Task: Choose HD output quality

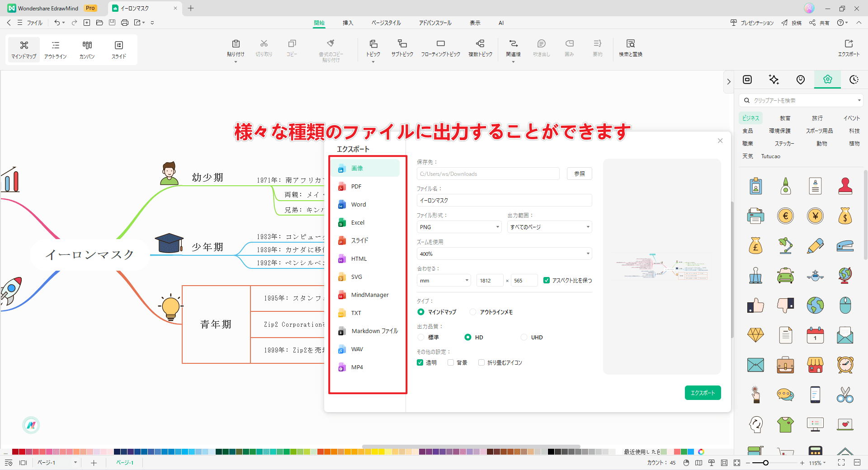Action: (468, 337)
